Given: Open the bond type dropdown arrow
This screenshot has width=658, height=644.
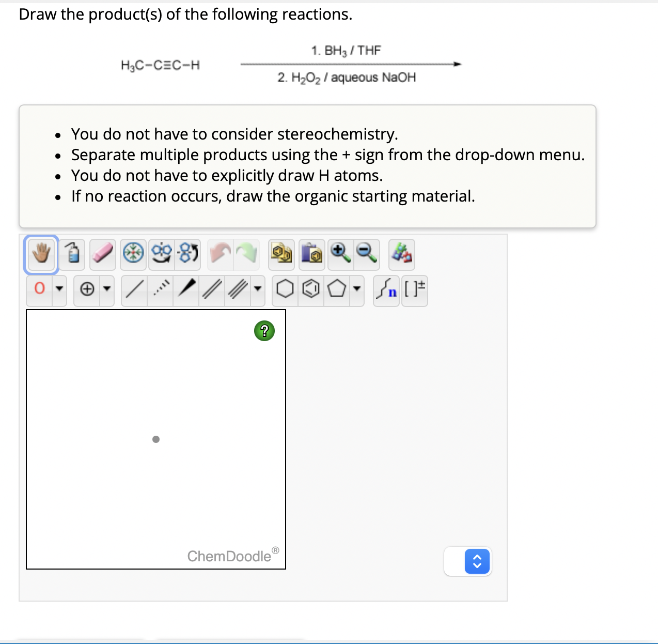Looking at the screenshot, I should [258, 290].
